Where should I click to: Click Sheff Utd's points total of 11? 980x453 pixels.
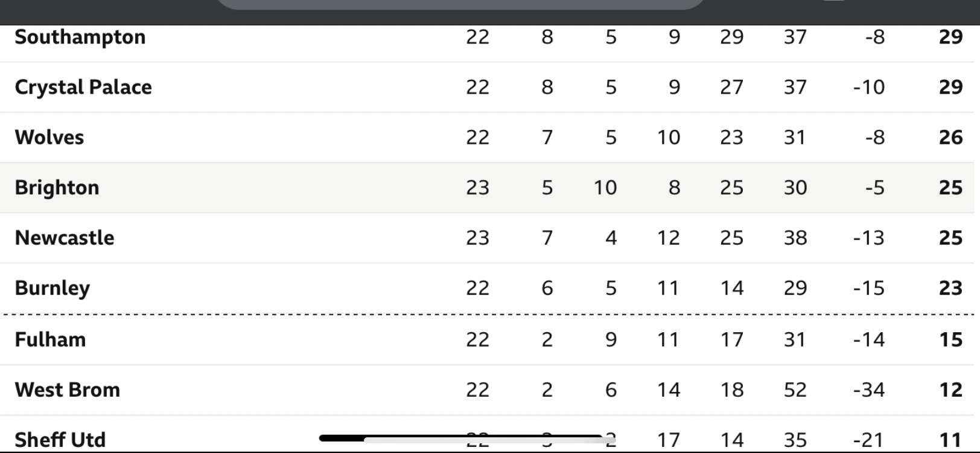(950, 439)
